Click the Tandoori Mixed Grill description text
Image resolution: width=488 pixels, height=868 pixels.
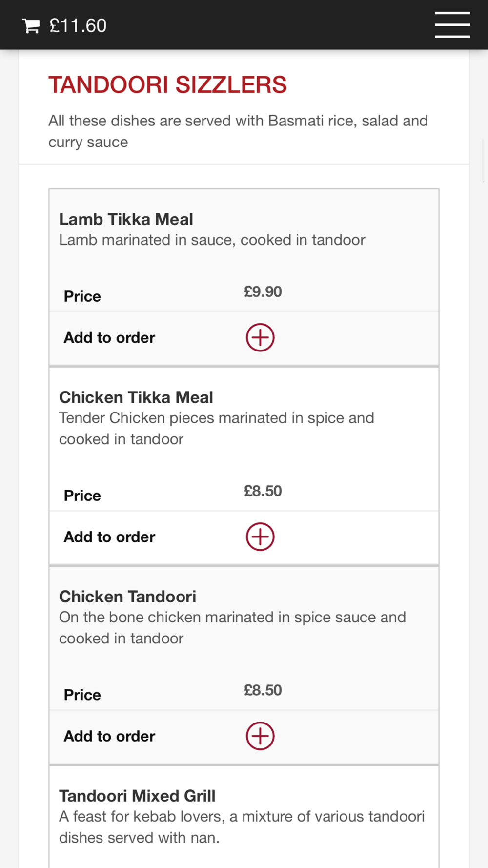pos(242,827)
